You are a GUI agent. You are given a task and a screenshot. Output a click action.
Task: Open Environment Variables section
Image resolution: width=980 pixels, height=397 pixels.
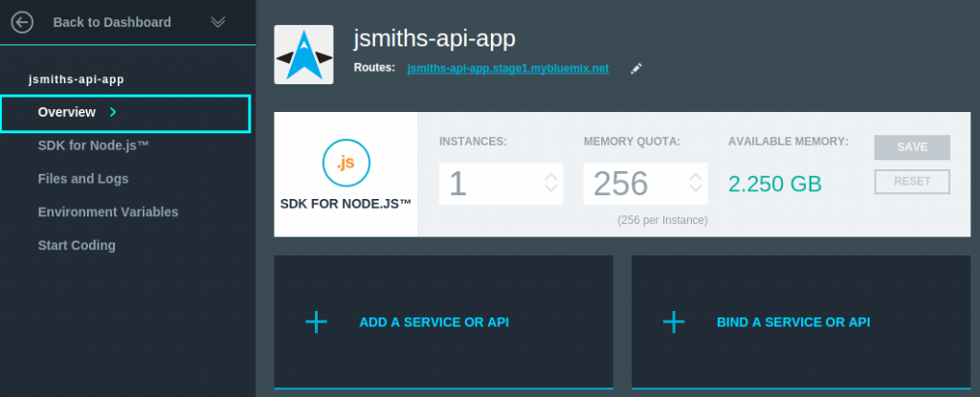pyautogui.click(x=108, y=212)
